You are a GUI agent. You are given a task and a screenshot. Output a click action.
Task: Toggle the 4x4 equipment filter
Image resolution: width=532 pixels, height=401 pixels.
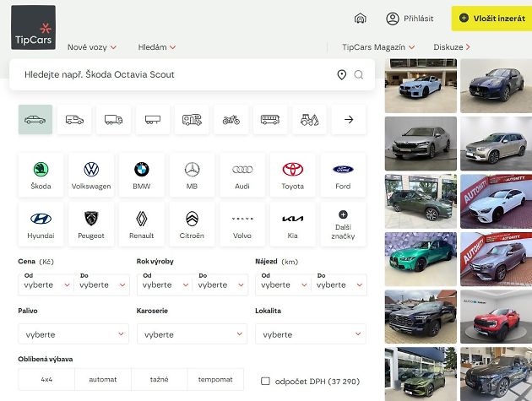pos(46,379)
